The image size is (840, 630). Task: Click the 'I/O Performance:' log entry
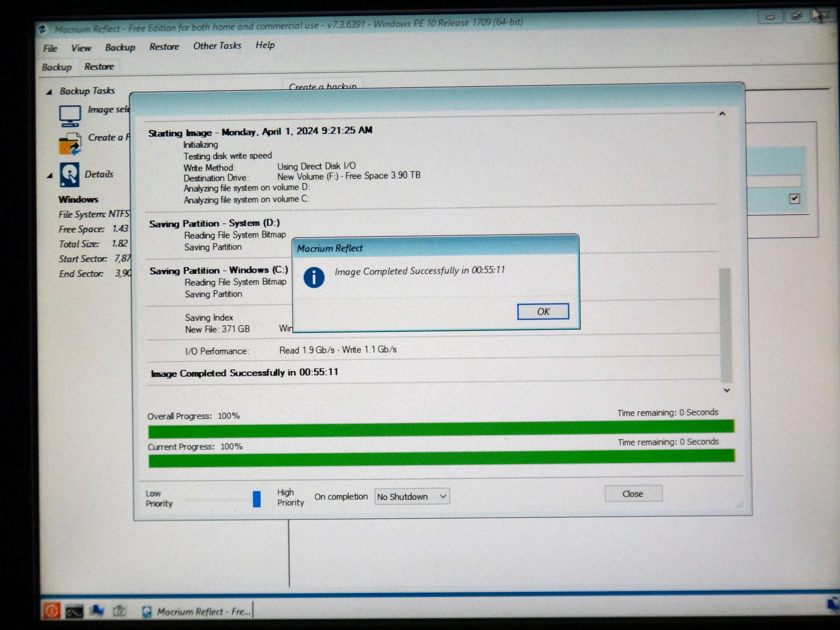(x=217, y=351)
